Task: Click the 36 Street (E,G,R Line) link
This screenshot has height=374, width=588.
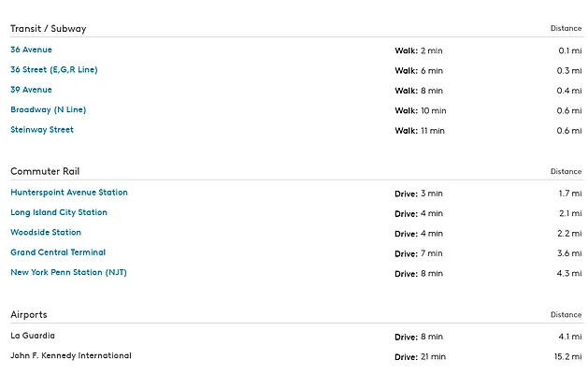Action: 53,70
